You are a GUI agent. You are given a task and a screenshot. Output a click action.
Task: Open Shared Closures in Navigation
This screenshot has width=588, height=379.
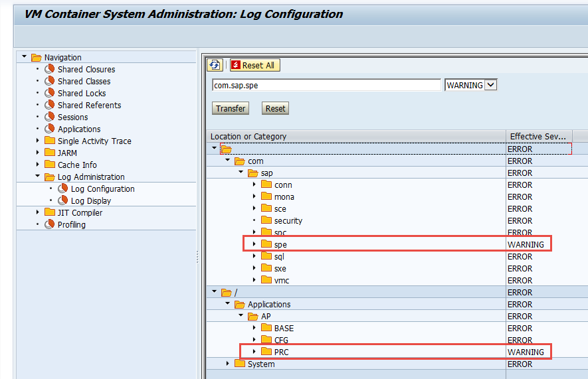[86, 69]
